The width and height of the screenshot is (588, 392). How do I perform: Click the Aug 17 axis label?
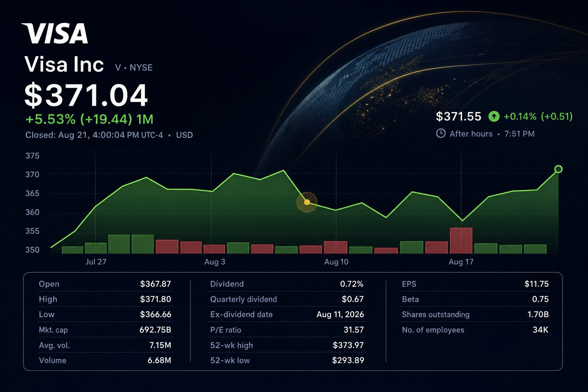(461, 262)
